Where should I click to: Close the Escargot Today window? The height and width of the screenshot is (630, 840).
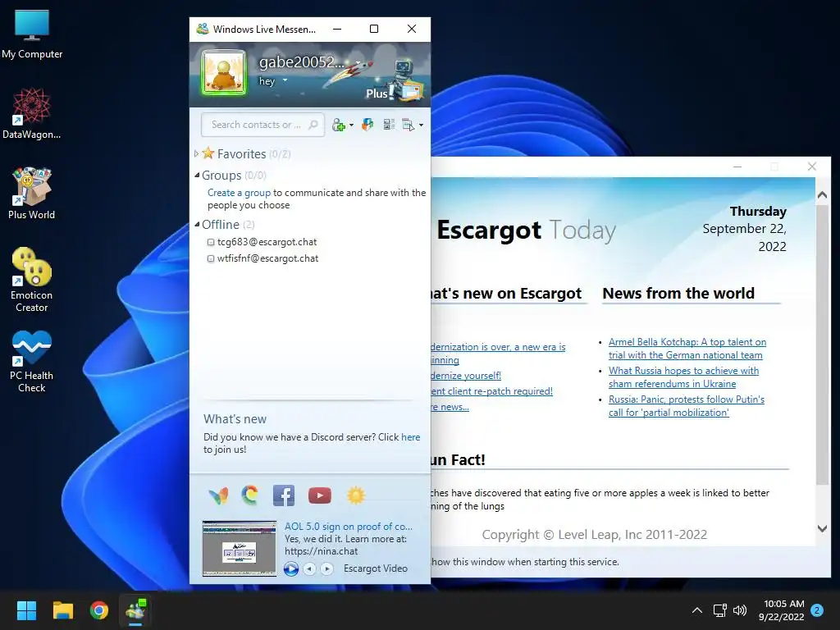[x=811, y=167]
